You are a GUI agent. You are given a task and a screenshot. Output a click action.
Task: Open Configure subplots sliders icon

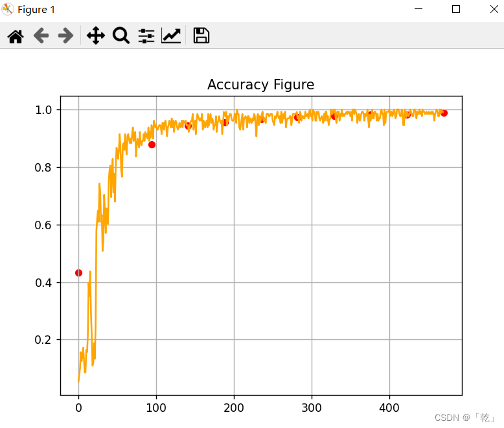pyautogui.click(x=146, y=36)
